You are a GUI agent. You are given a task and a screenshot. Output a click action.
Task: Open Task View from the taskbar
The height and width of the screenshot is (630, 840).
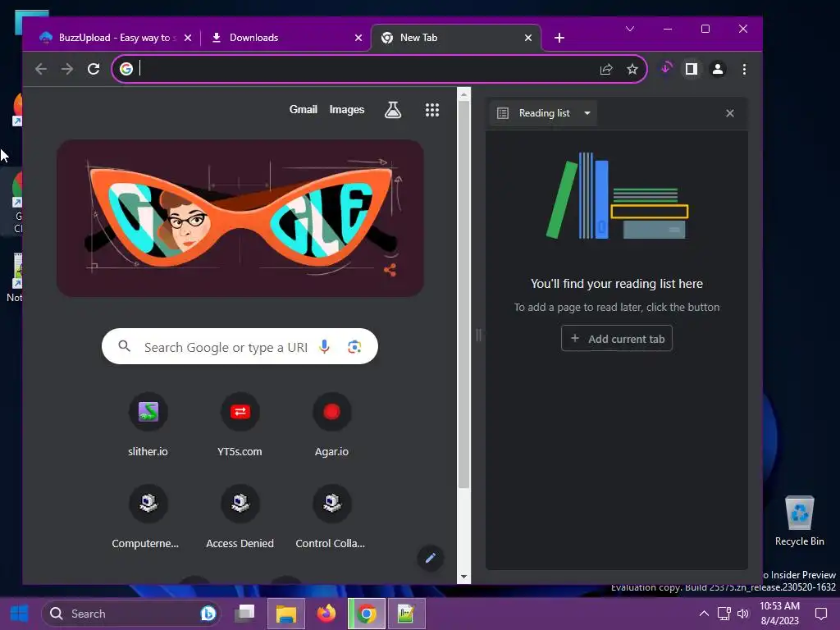244,614
